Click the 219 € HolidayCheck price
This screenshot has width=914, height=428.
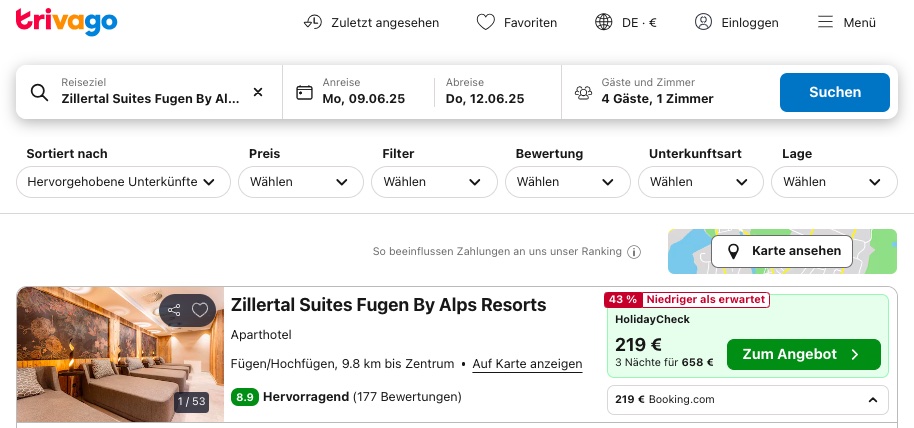[x=638, y=345]
